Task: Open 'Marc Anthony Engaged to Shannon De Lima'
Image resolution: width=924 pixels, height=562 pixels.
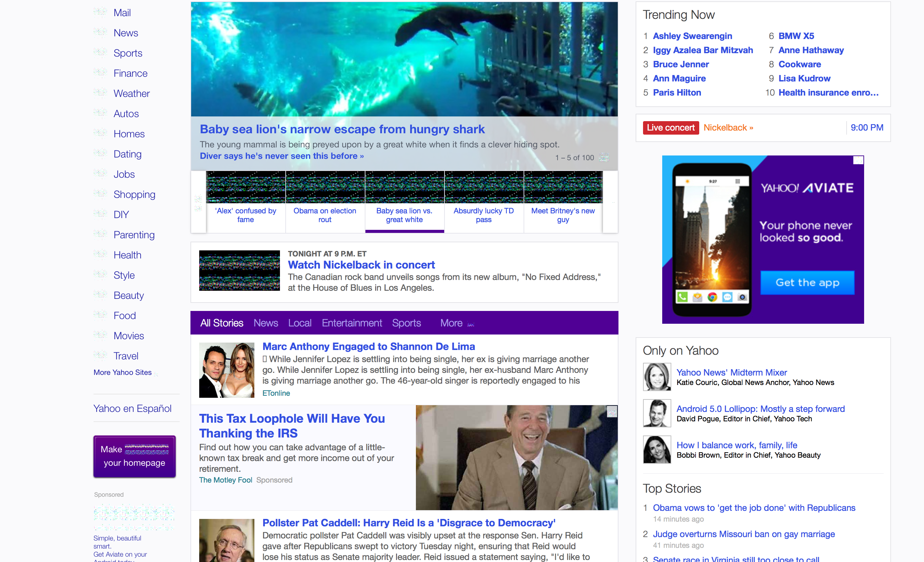Action: [x=369, y=346]
